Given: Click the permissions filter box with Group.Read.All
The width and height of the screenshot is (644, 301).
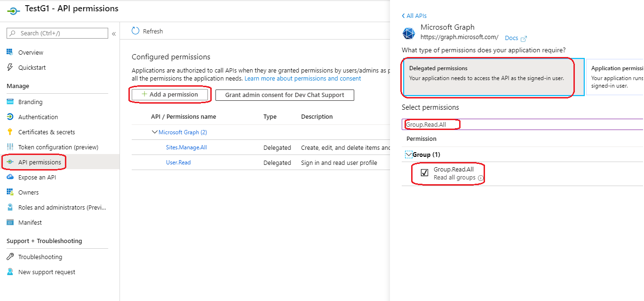Looking at the screenshot, I should (523, 124).
